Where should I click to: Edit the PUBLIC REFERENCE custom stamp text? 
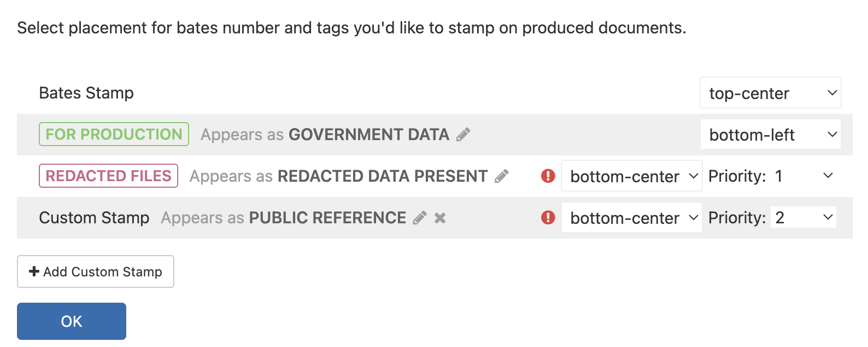[419, 217]
